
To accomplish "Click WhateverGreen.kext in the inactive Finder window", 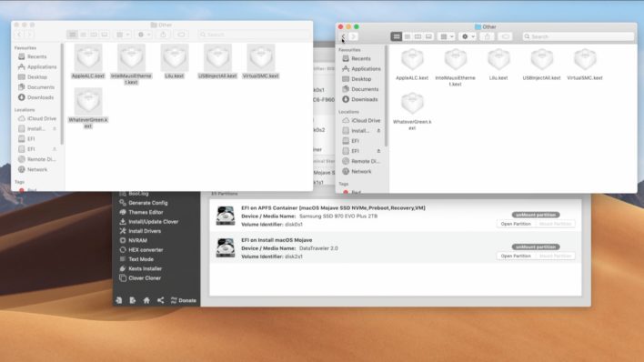I will tap(88, 108).
